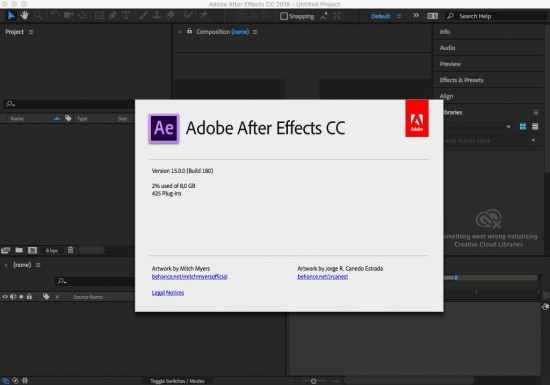Open the Effects & Presets panel
This screenshot has height=385, width=550.
(x=462, y=80)
